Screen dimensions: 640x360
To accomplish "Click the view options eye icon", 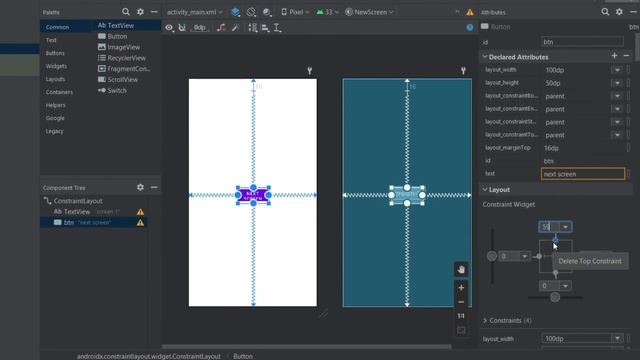I will 169,28.
